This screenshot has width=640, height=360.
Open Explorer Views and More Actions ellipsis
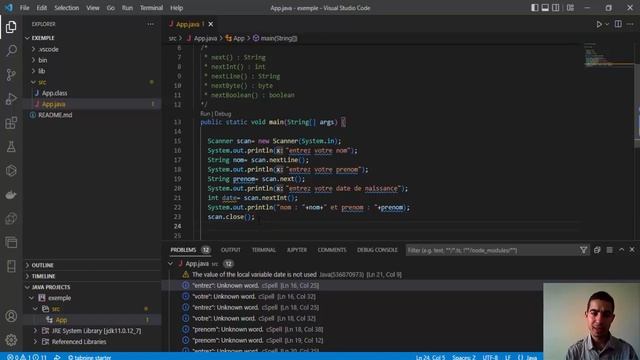[151, 24]
